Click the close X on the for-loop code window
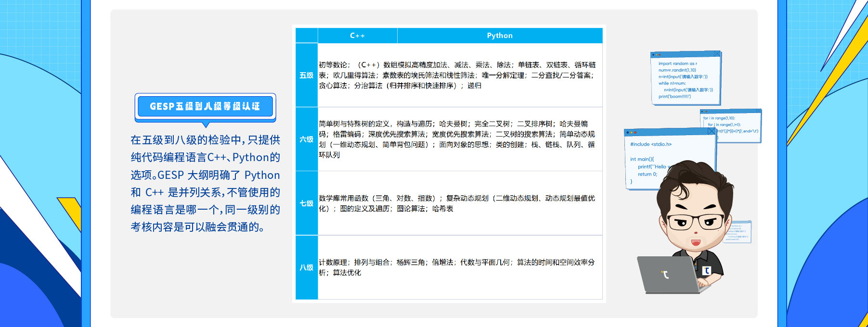 coord(758,112)
